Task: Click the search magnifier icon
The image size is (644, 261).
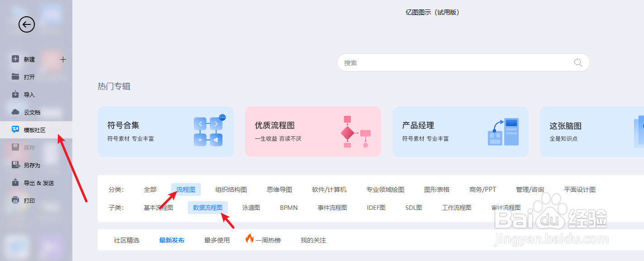Action: point(578,63)
